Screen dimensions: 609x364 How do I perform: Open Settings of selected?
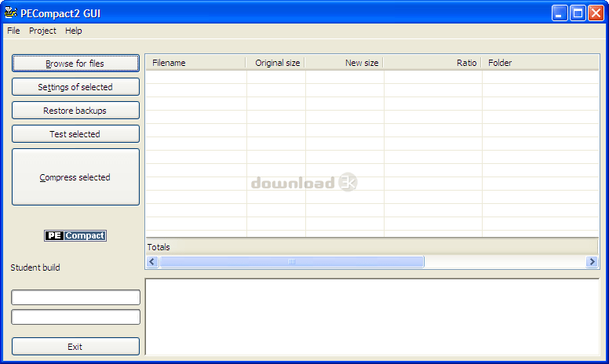click(75, 87)
